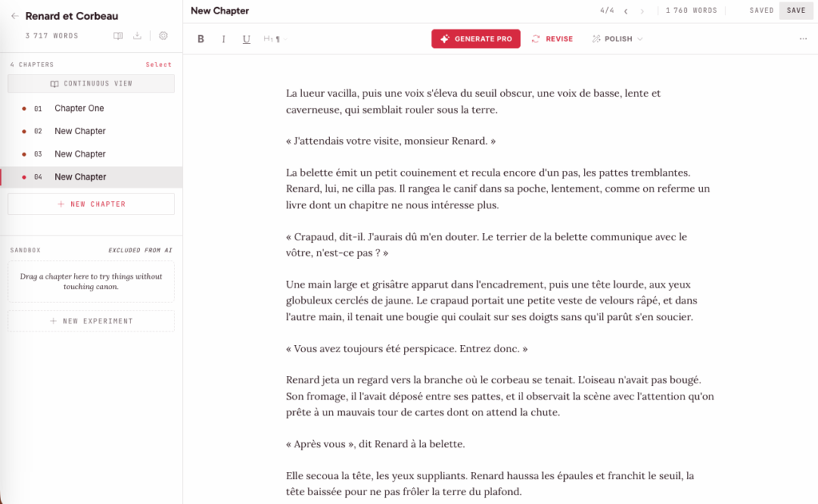This screenshot has height=504, width=818.
Task: Create a New Experiment in sandbox
Action: click(x=91, y=321)
